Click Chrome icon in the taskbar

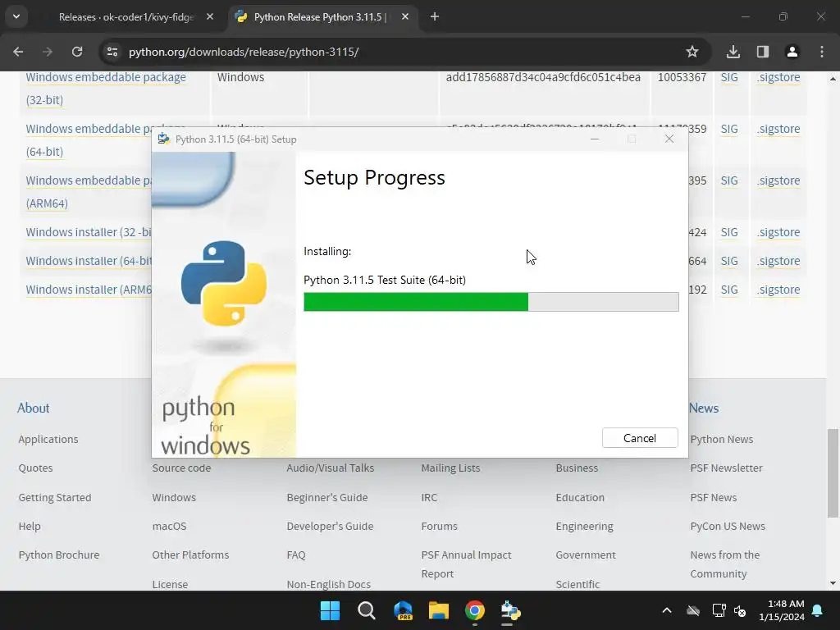tap(475, 610)
